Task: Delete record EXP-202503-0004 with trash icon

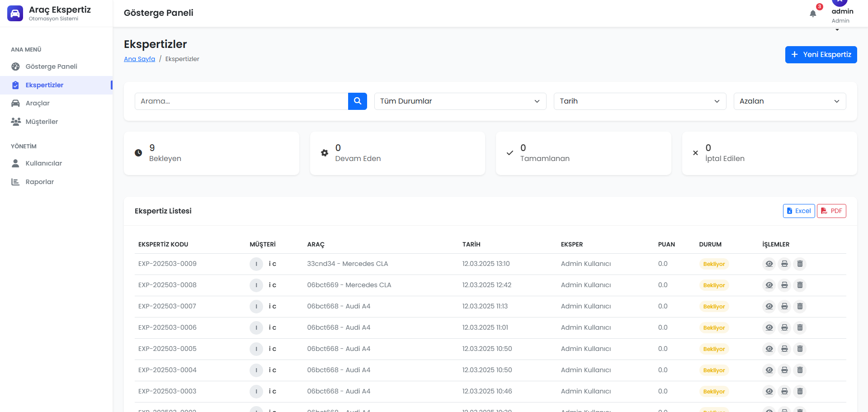Action: click(800, 370)
